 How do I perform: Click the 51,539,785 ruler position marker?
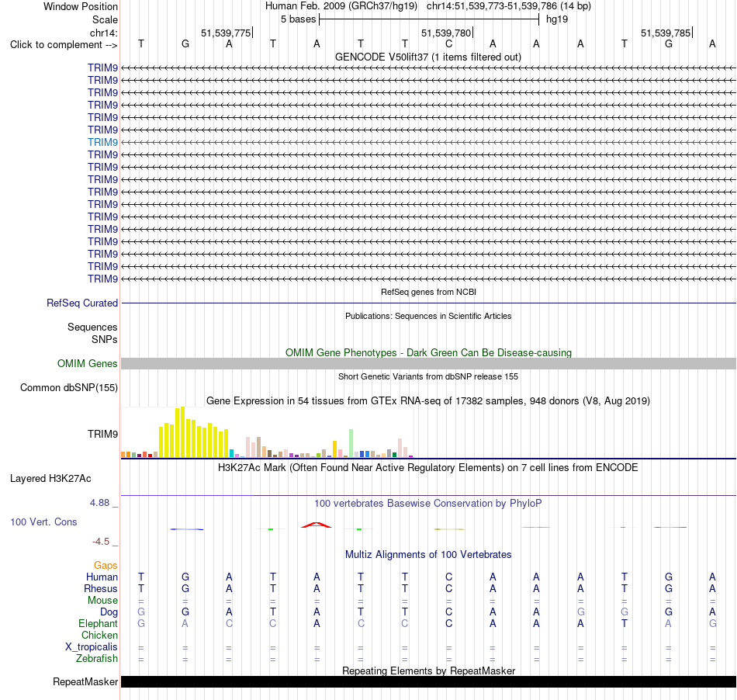(x=666, y=33)
